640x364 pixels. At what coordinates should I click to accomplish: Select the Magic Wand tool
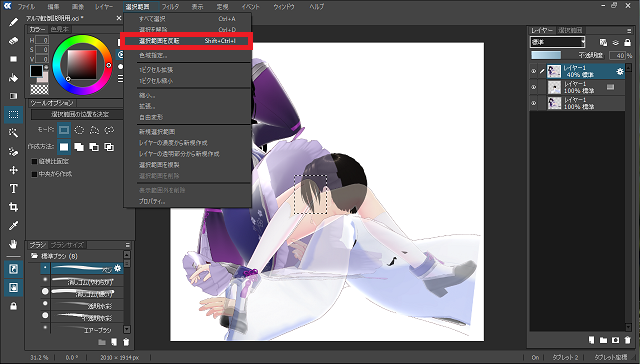tap(13, 133)
